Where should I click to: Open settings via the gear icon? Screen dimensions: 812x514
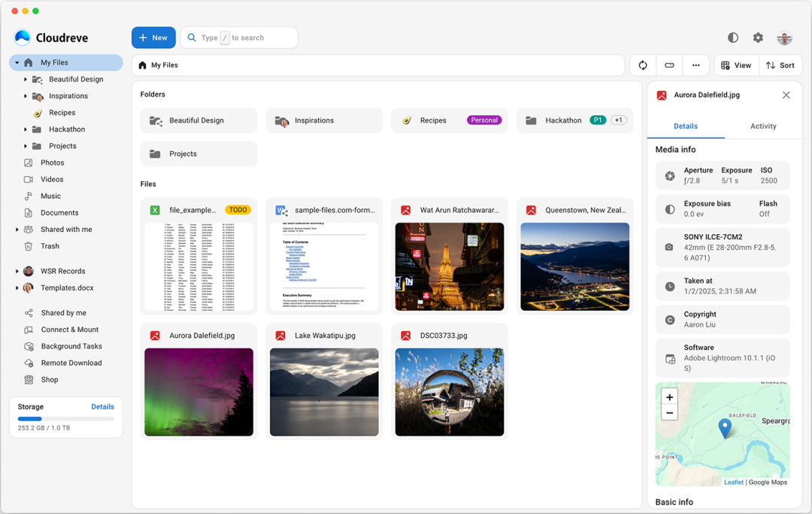click(758, 38)
